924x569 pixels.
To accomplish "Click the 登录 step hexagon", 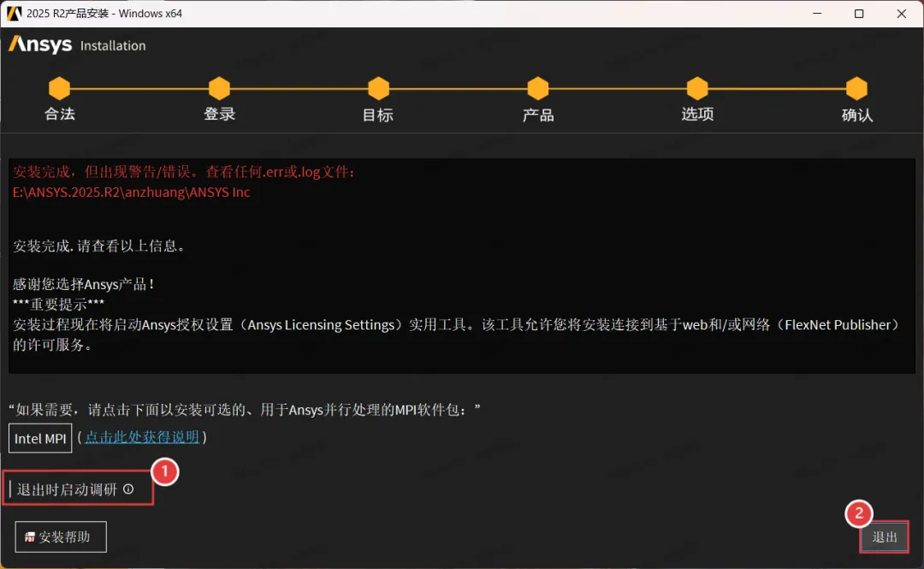I will click(219, 88).
